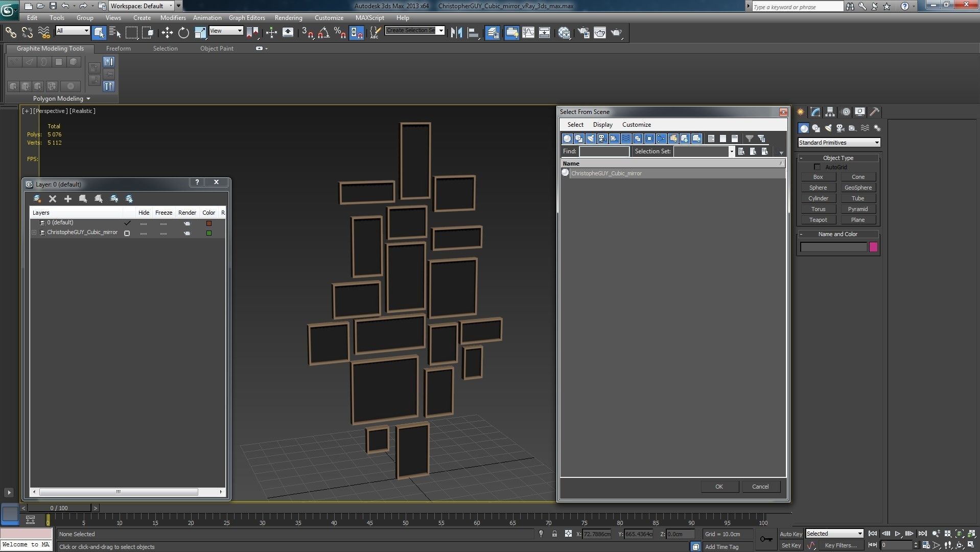Screen dimensions: 980x552
Task: Toggle Display Space Warps filter in Select From Scene
Action: 626,139
